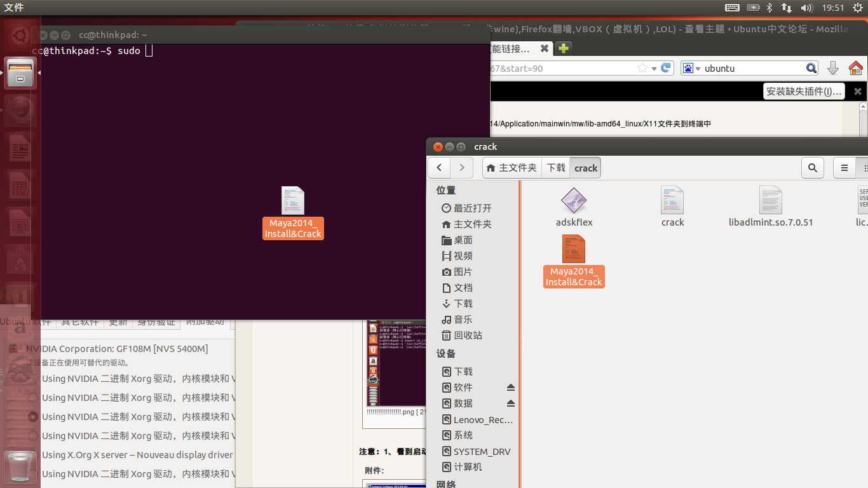Dismiss the missing plugin notification bar
868x488 pixels.
pos(857,91)
